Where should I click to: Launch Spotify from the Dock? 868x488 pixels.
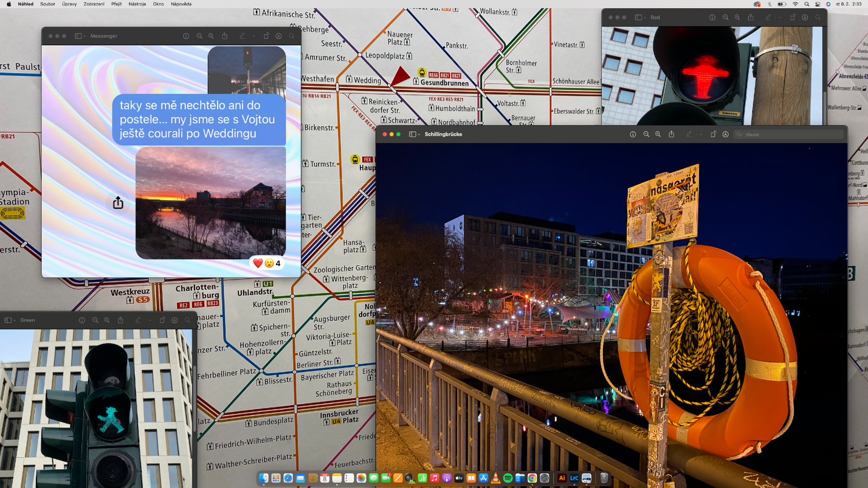[x=508, y=478]
